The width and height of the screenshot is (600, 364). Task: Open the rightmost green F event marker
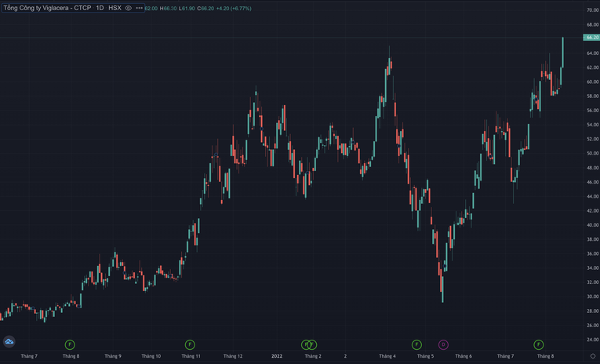pos(539,344)
